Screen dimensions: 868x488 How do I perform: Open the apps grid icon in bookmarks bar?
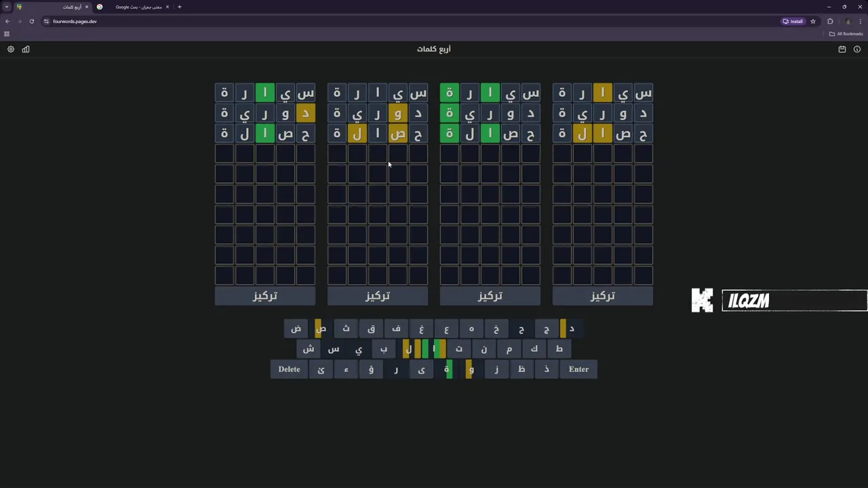pos(7,34)
